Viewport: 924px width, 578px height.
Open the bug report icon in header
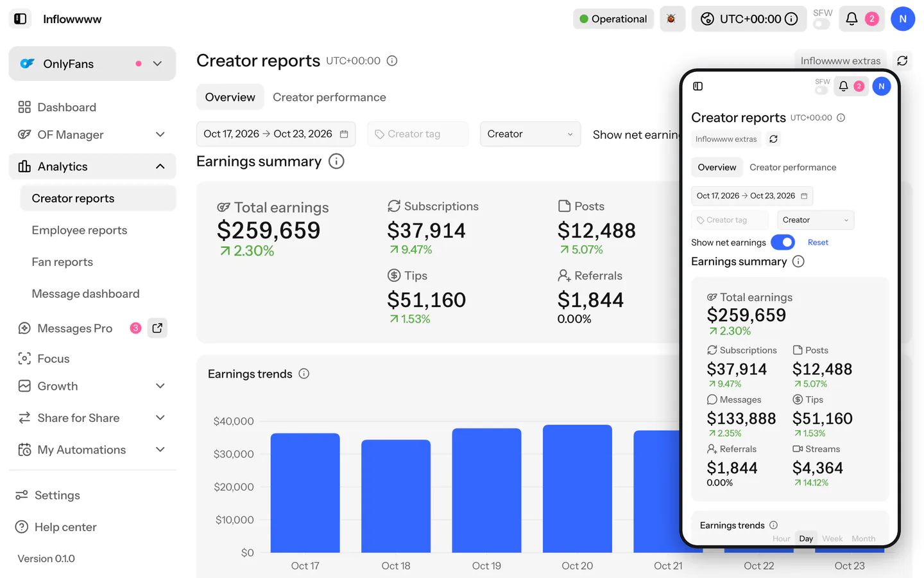coord(672,19)
